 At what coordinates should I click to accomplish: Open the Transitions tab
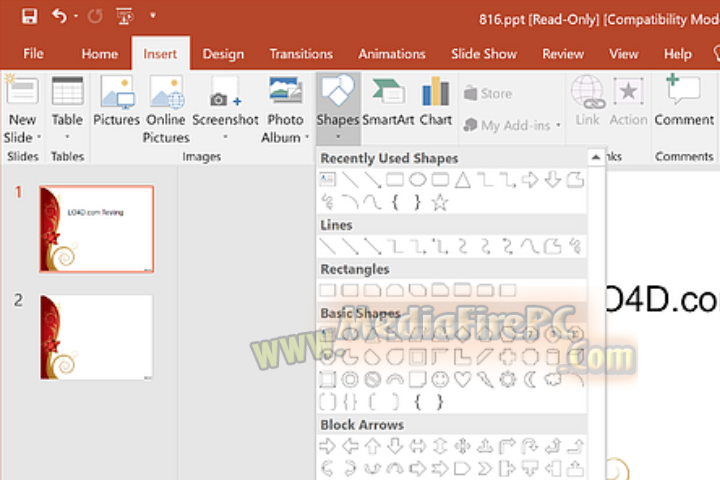click(301, 54)
